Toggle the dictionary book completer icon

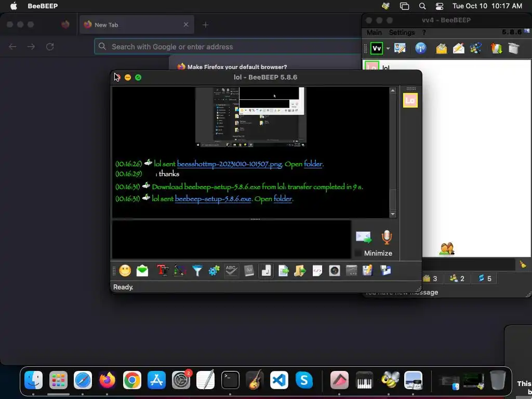tap(249, 270)
